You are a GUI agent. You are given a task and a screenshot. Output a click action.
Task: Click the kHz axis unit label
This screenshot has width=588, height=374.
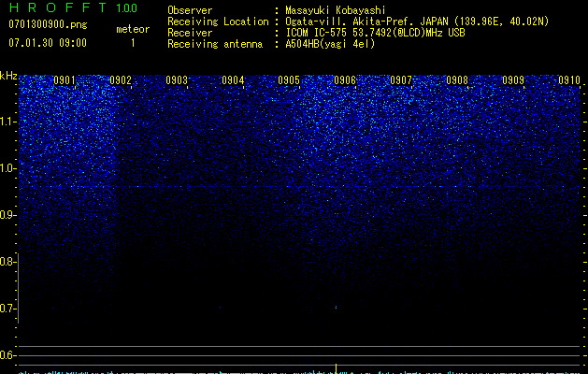point(8,76)
